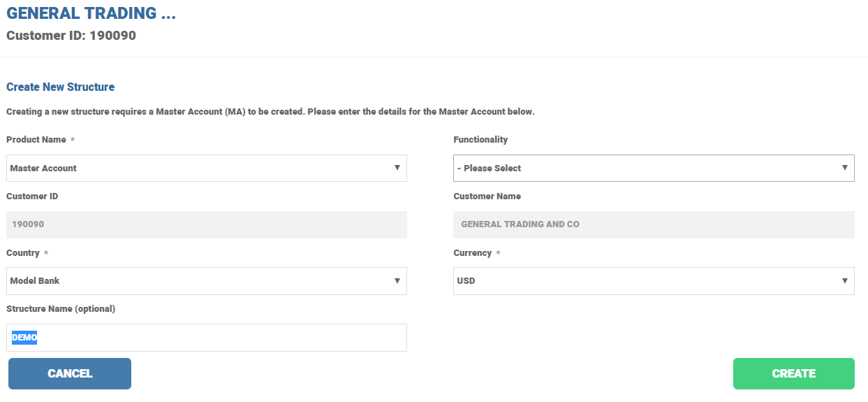Open the Country dropdown showing Model Bank

click(206, 280)
